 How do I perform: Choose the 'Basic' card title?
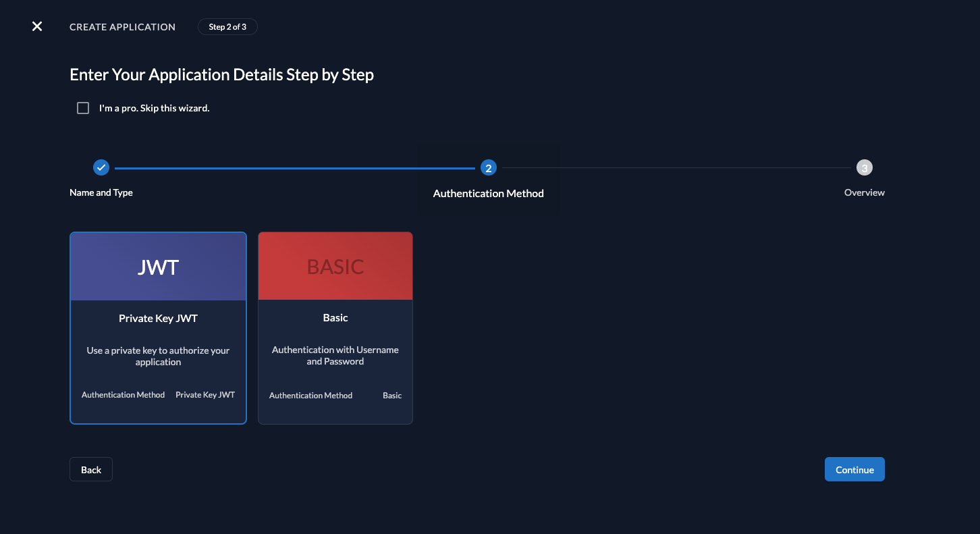(x=335, y=318)
